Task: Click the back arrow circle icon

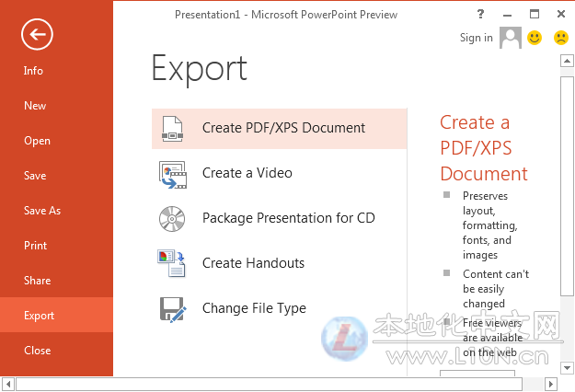Action: [x=38, y=35]
